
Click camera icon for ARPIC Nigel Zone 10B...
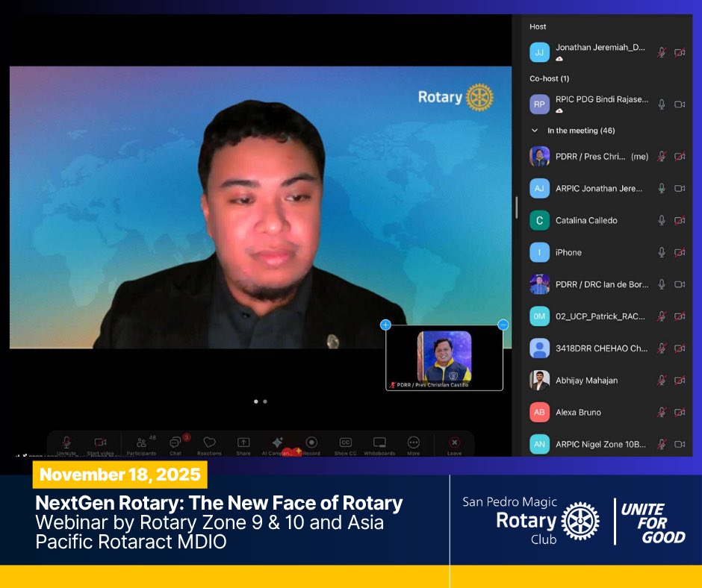point(680,444)
